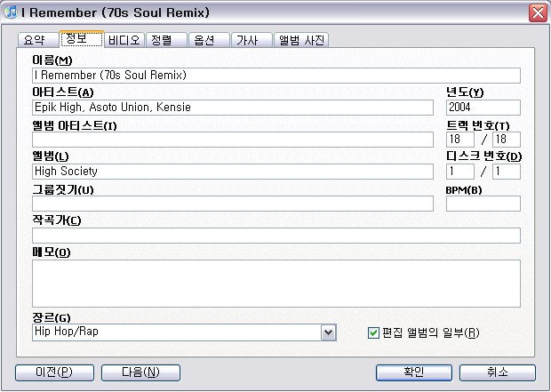Focus the empty 그룹짓기 field
This screenshot has height=392, width=551.
pyautogui.click(x=233, y=204)
